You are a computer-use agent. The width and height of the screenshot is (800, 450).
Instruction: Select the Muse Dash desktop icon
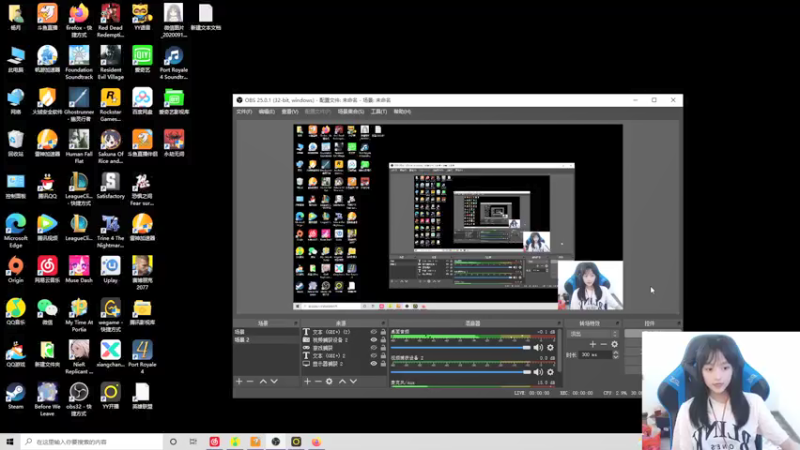[79, 270]
